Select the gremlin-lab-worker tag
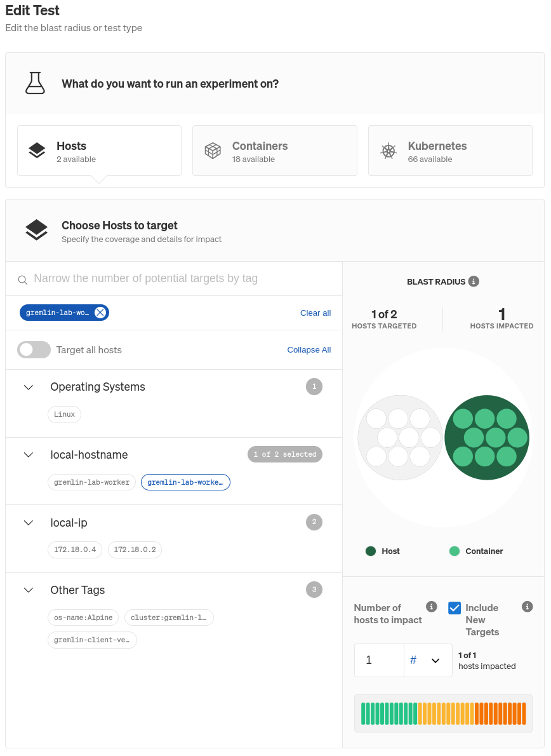 [91, 482]
